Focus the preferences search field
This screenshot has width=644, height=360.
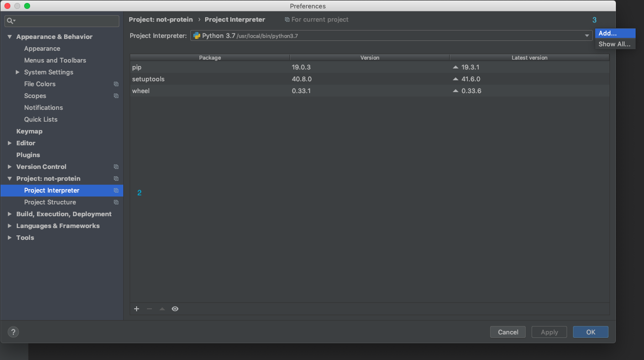[x=62, y=21]
